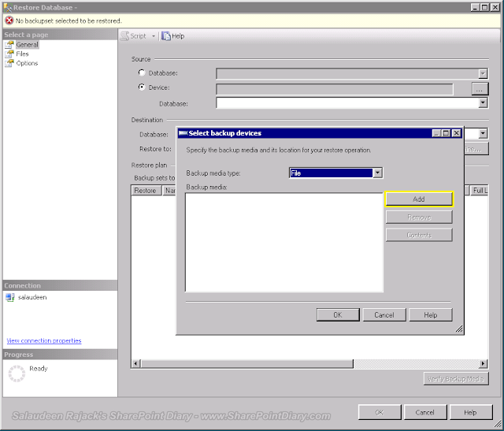Click the Files page icon
This screenshot has width=504, height=431.
point(9,54)
